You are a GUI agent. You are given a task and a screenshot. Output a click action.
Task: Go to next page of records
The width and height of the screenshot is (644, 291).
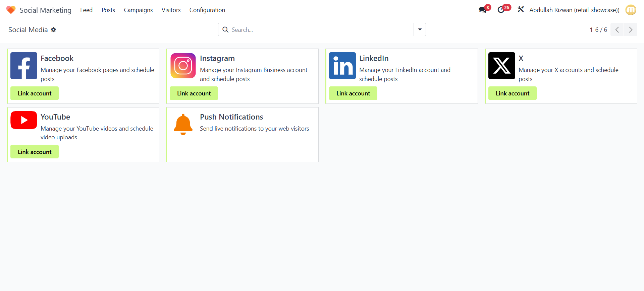pyautogui.click(x=631, y=30)
